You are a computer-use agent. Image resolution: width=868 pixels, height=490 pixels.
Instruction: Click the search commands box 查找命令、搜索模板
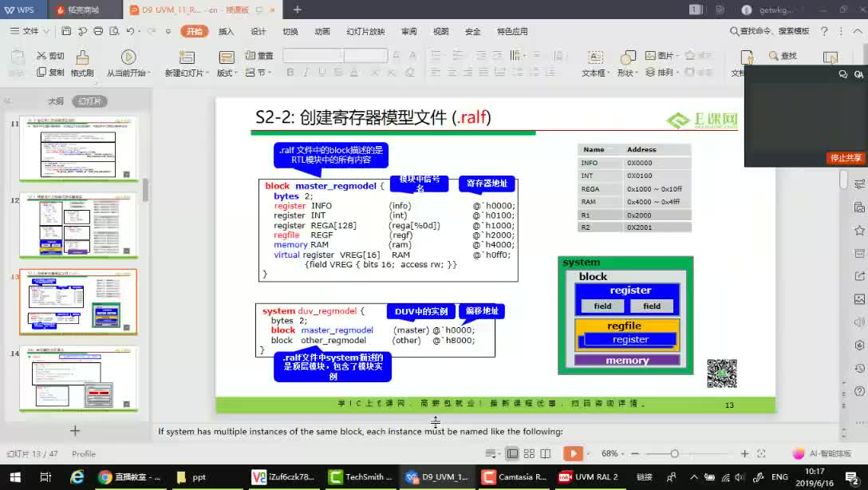(x=769, y=31)
